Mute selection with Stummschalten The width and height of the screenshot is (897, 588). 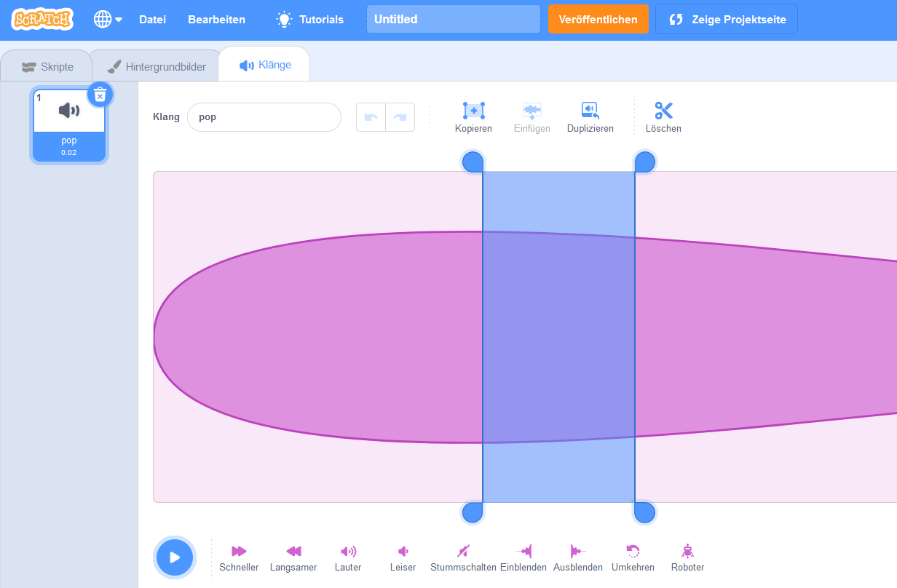click(463, 552)
